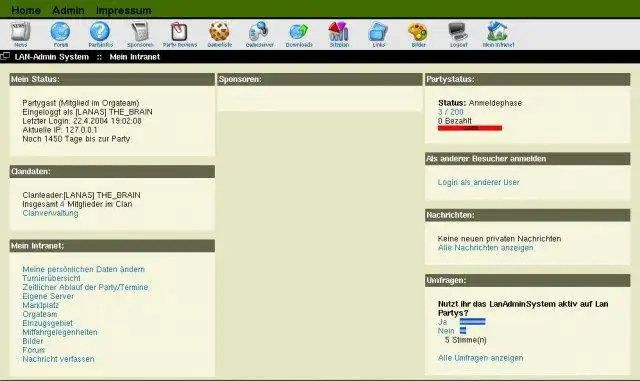Click the blue Ja poll result bar
Screen dimensions: 640x381
(473, 322)
